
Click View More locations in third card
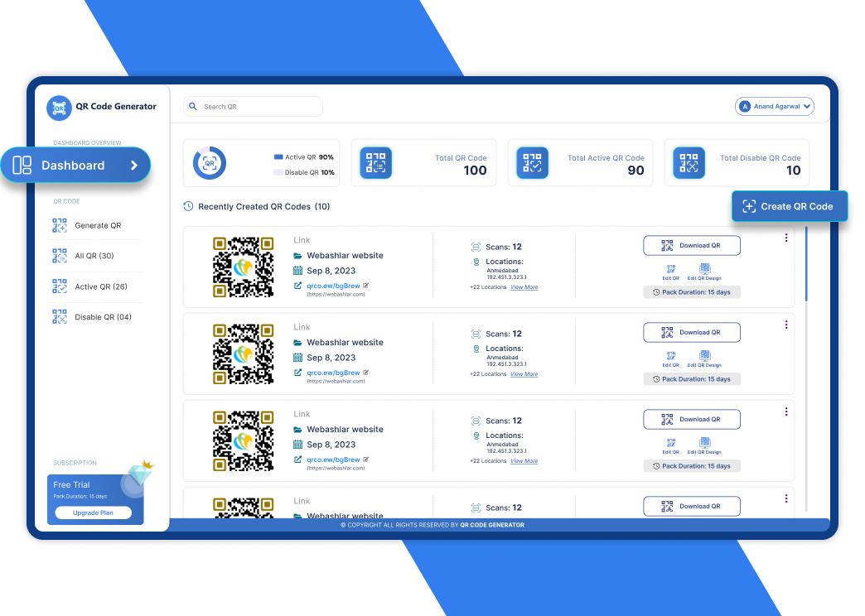(x=524, y=460)
